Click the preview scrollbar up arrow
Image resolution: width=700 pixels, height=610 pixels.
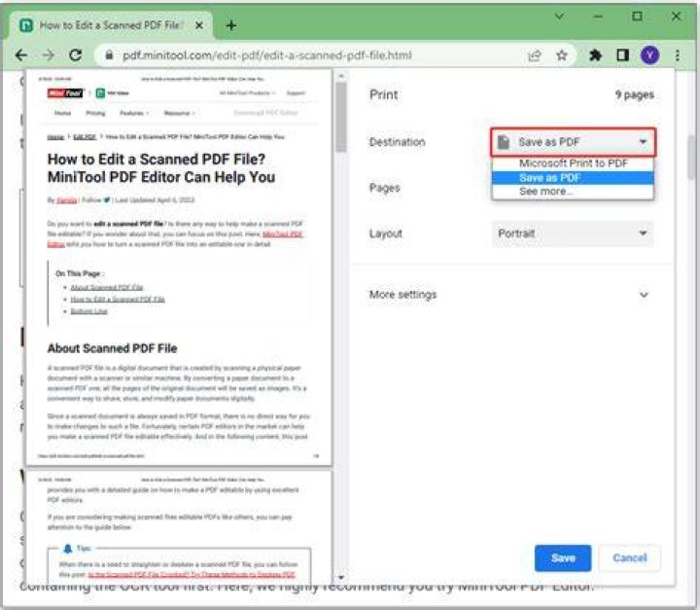point(341,77)
